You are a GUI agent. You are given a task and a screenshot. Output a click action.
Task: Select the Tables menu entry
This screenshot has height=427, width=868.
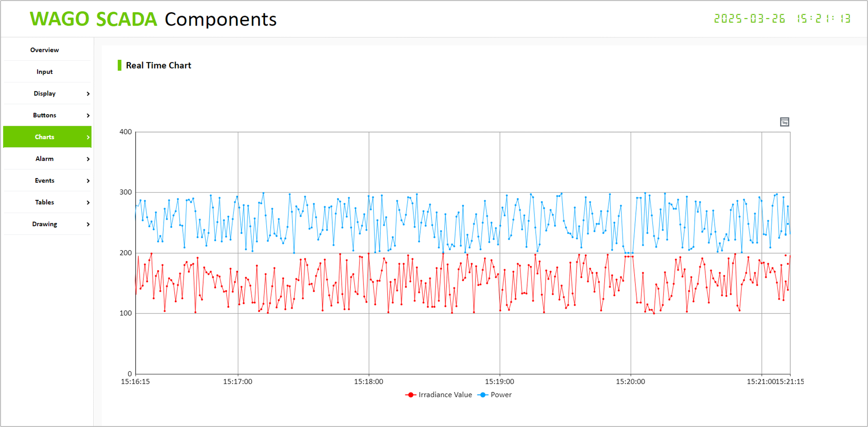(45, 202)
